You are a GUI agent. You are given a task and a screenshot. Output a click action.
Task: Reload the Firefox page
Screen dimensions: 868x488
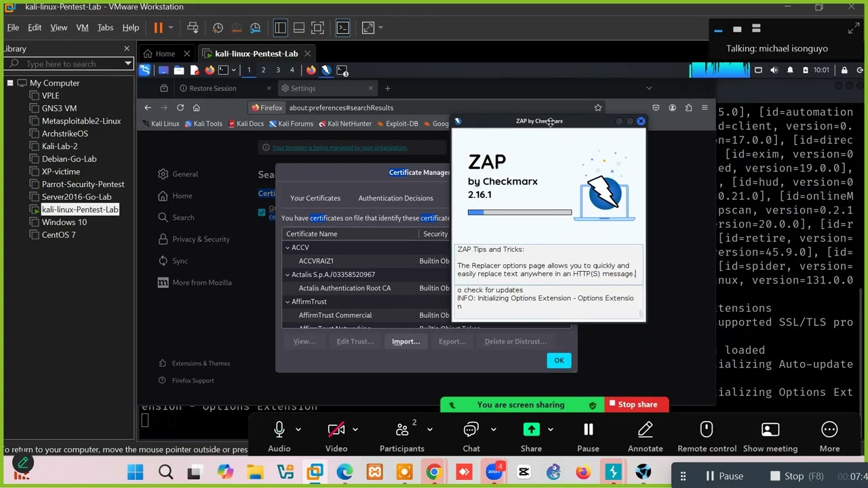coord(180,108)
